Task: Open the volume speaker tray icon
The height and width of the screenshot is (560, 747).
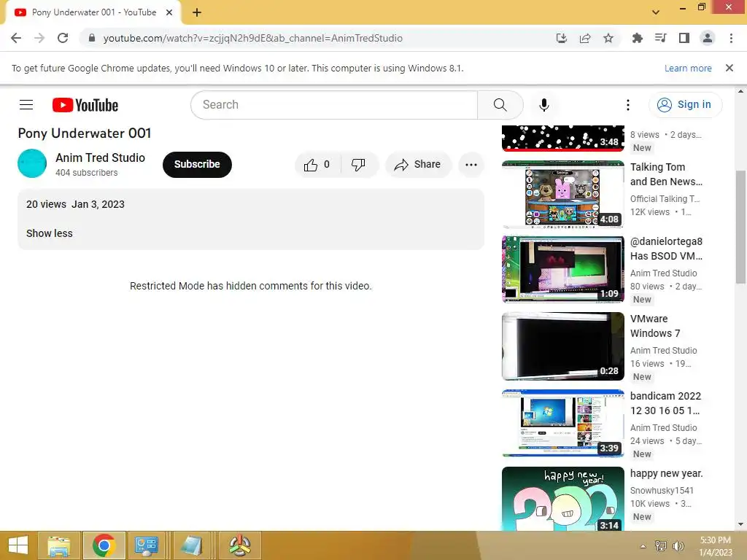Action: (x=678, y=546)
